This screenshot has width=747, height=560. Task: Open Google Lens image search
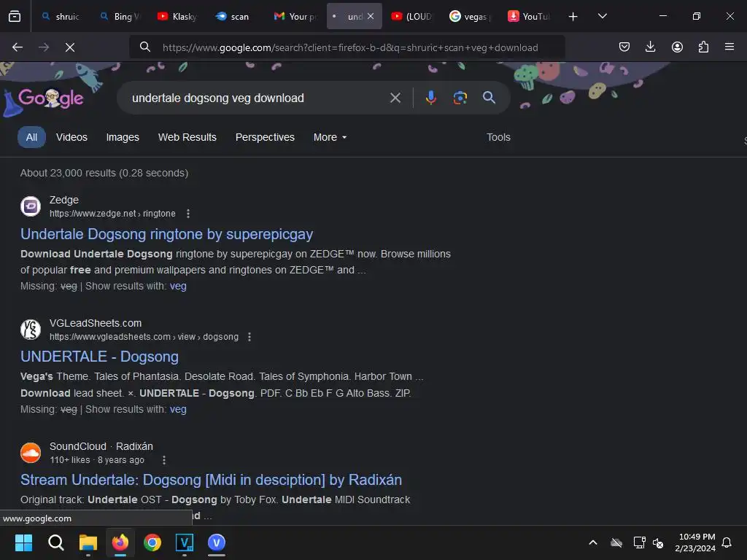[x=460, y=98]
